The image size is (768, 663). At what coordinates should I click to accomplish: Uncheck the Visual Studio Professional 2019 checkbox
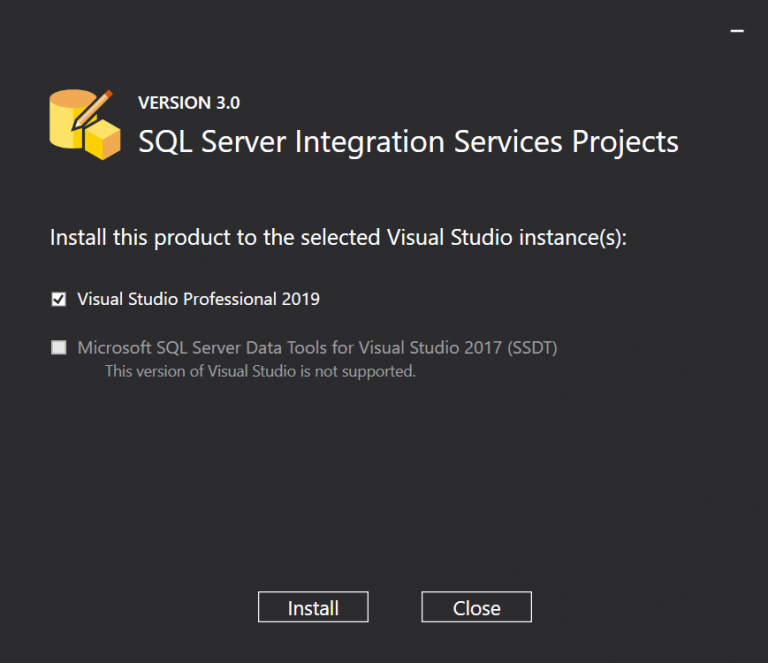click(59, 299)
